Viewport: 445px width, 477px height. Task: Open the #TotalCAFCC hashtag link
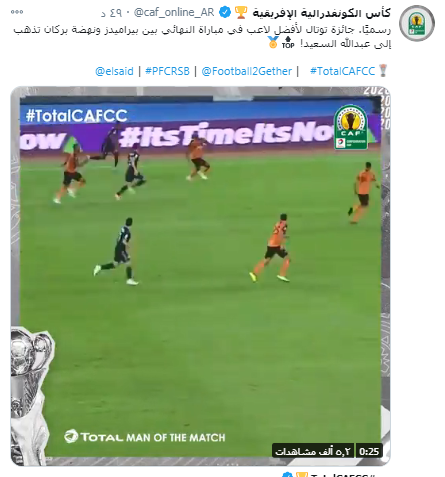pyautogui.click(x=342, y=71)
